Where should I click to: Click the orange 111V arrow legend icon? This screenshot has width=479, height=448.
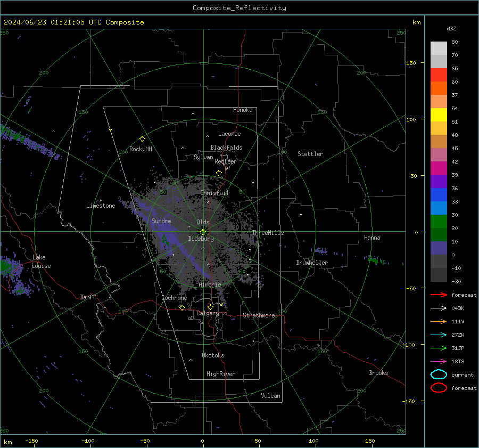click(439, 321)
